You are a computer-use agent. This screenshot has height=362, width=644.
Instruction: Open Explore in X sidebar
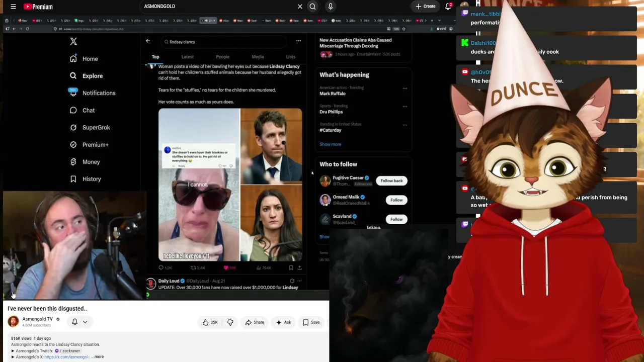click(x=86, y=76)
